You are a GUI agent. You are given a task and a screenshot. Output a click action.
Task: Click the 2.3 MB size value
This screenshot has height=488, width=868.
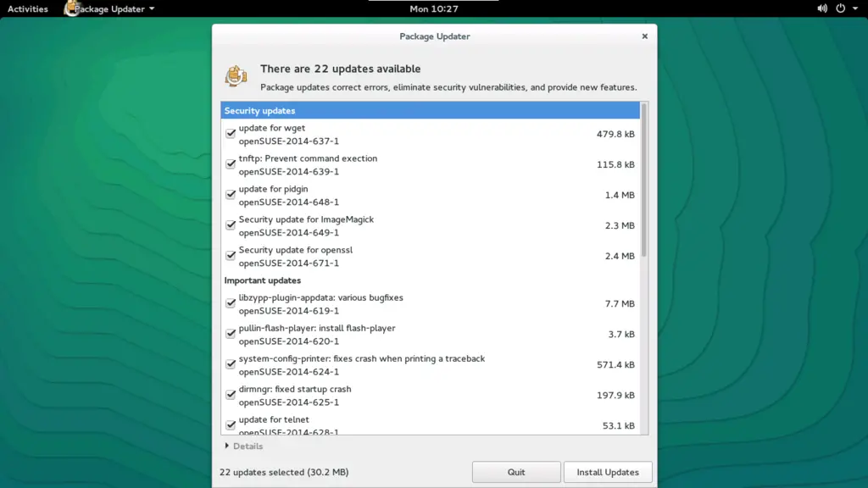620,225
